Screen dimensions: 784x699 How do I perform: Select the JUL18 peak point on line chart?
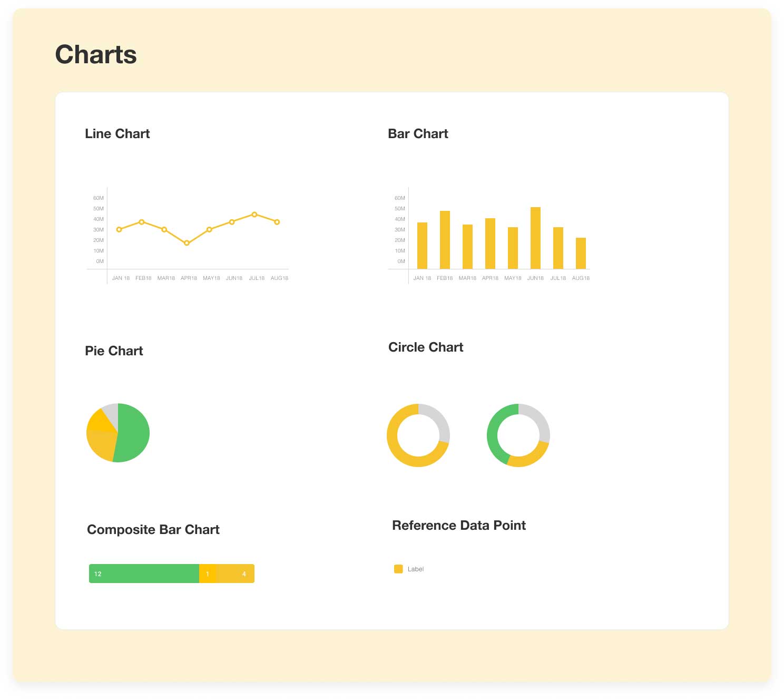click(254, 215)
